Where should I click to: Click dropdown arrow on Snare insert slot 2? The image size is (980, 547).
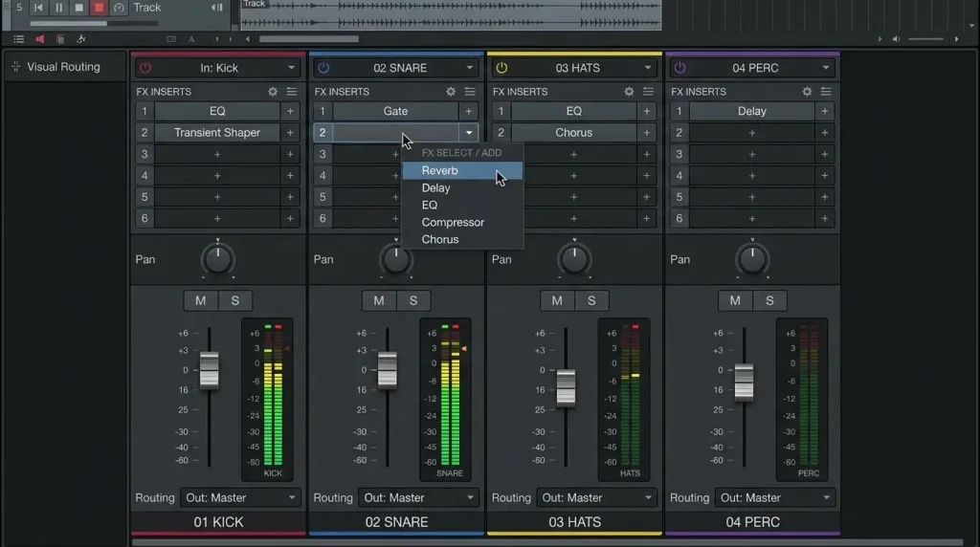[x=469, y=132]
